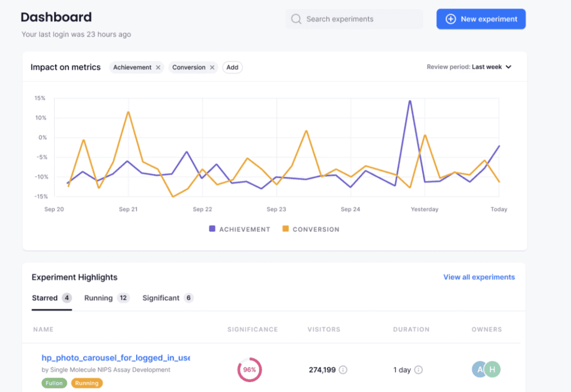The height and width of the screenshot is (392, 571).
Task: Focus the Search experiments field
Action: point(354,19)
